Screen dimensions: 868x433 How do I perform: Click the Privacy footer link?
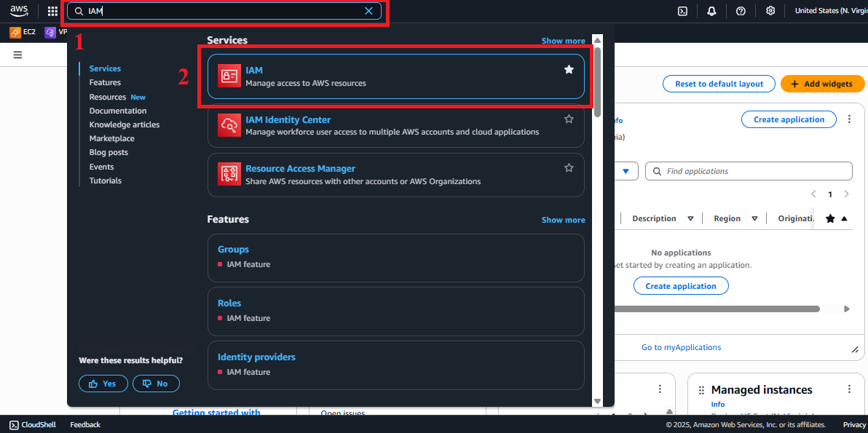coord(854,425)
